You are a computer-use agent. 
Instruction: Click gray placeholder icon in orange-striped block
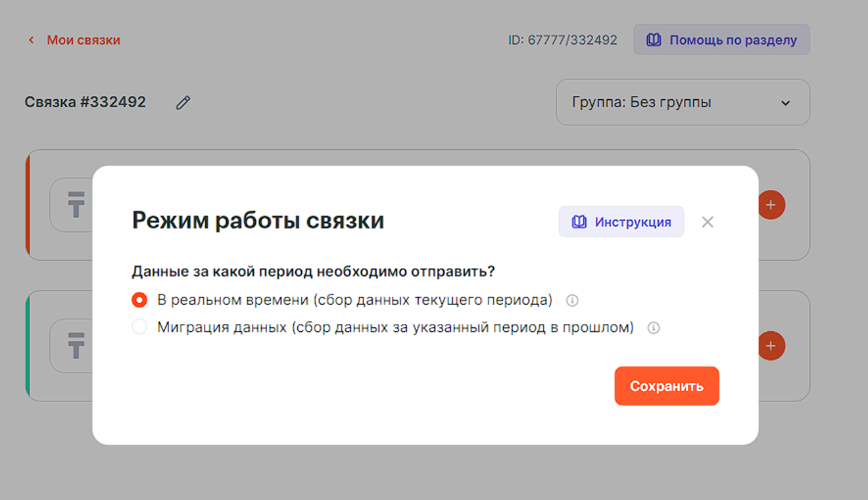click(76, 204)
